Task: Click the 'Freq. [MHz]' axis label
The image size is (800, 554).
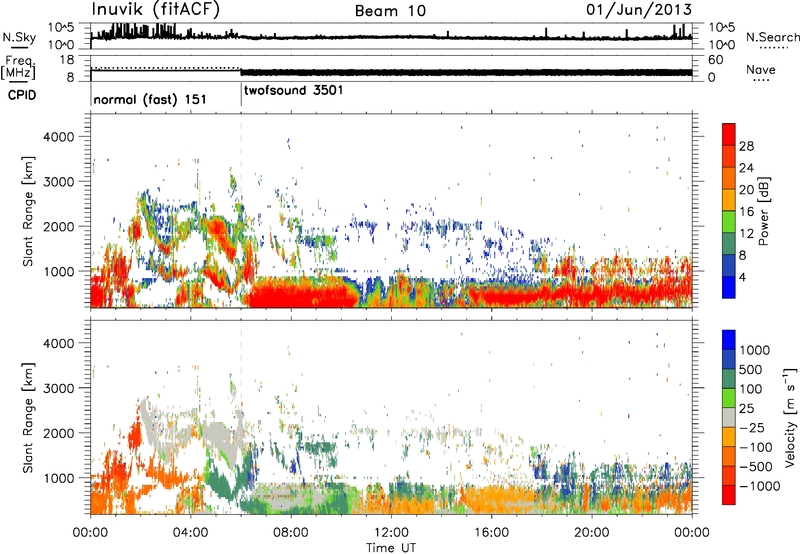Action: 18,68
